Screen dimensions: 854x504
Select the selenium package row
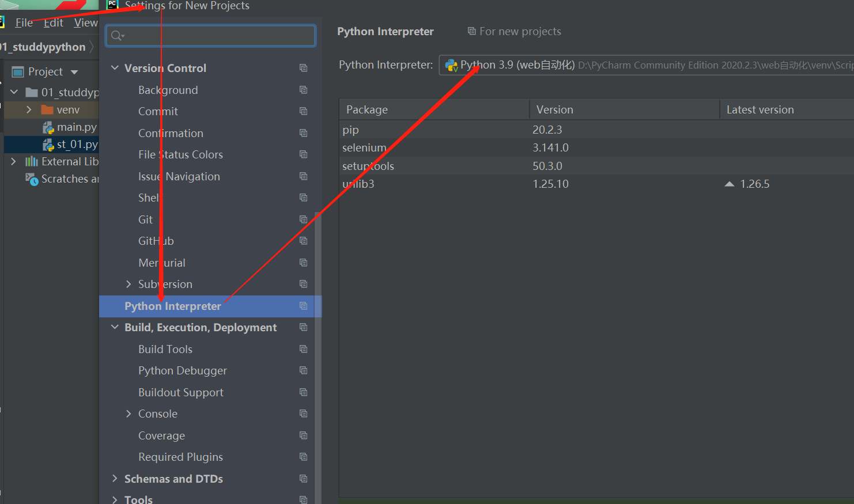click(x=596, y=147)
